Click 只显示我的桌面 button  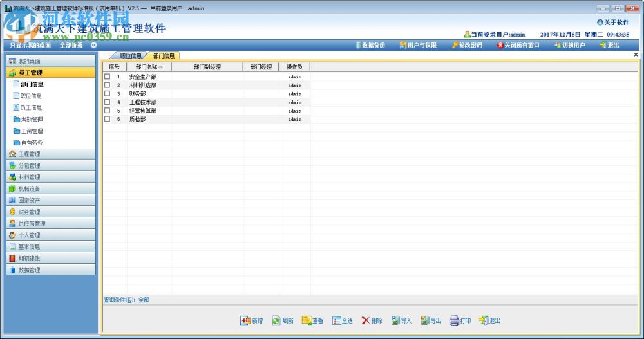30,45
